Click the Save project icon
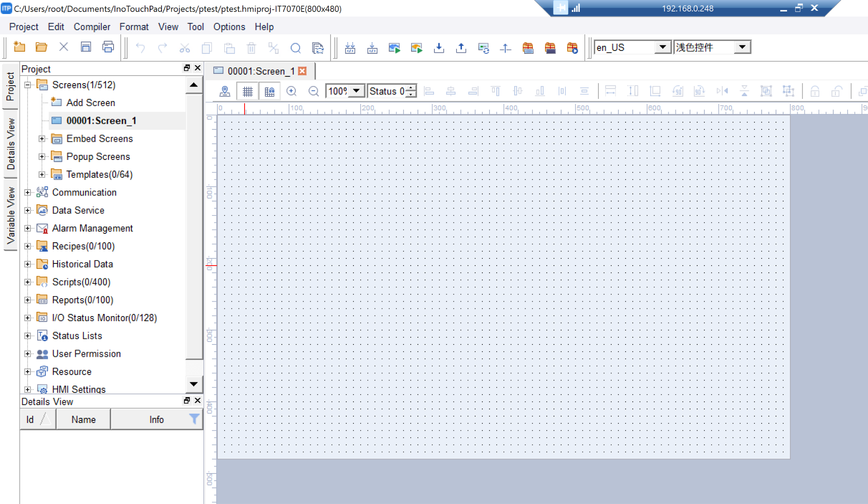868x504 pixels. (86, 47)
